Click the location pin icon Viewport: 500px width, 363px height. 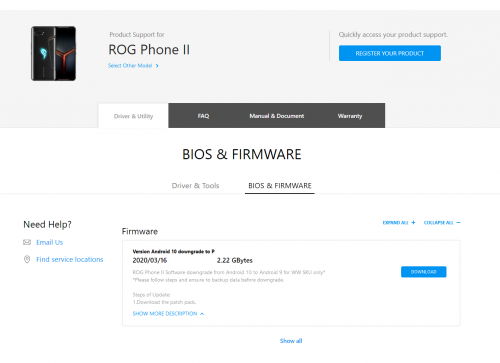[27, 259]
